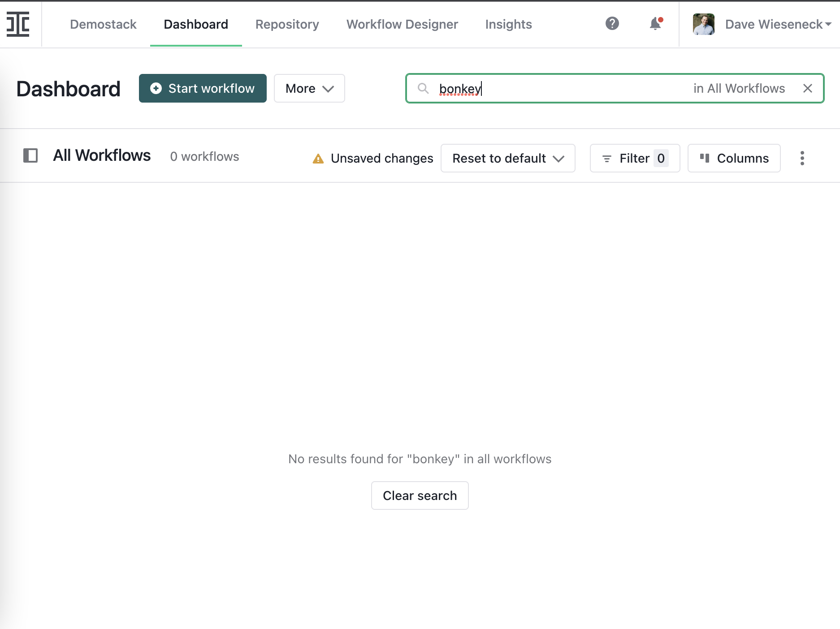Clear the search with the X icon

[x=807, y=88]
